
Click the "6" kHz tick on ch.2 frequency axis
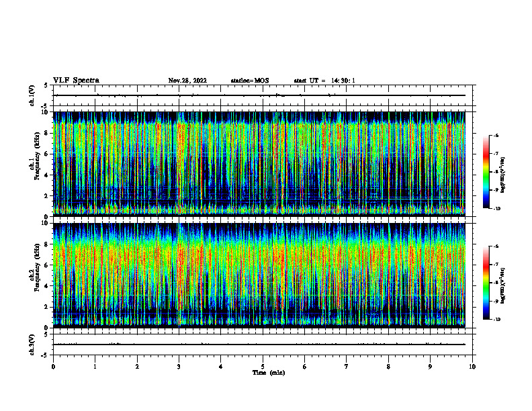point(46,265)
